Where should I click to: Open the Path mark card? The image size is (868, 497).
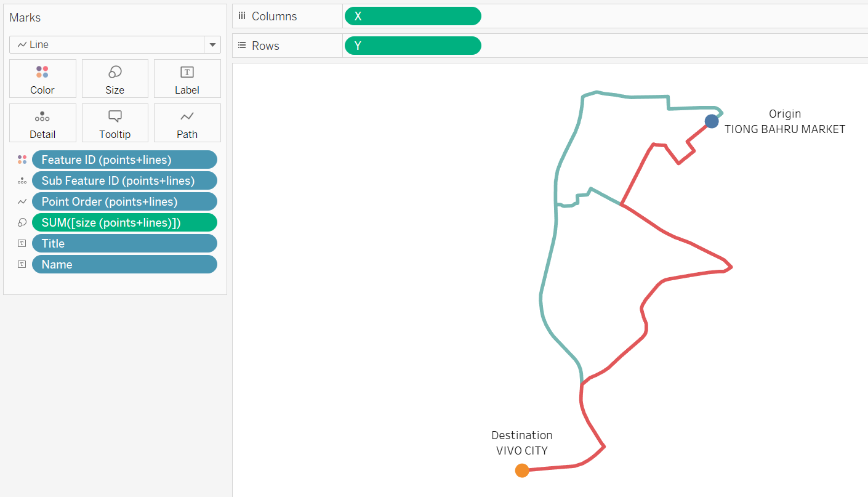[x=187, y=123]
